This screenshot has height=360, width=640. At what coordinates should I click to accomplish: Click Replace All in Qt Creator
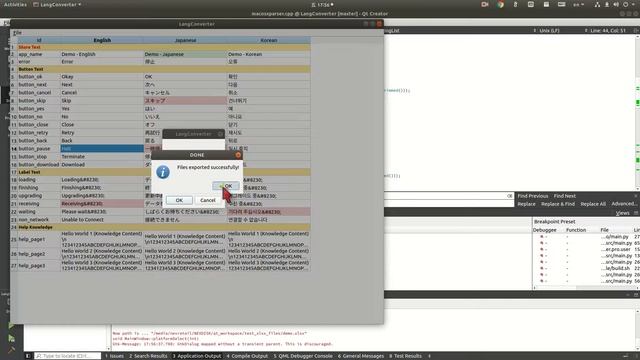[x=593, y=204]
